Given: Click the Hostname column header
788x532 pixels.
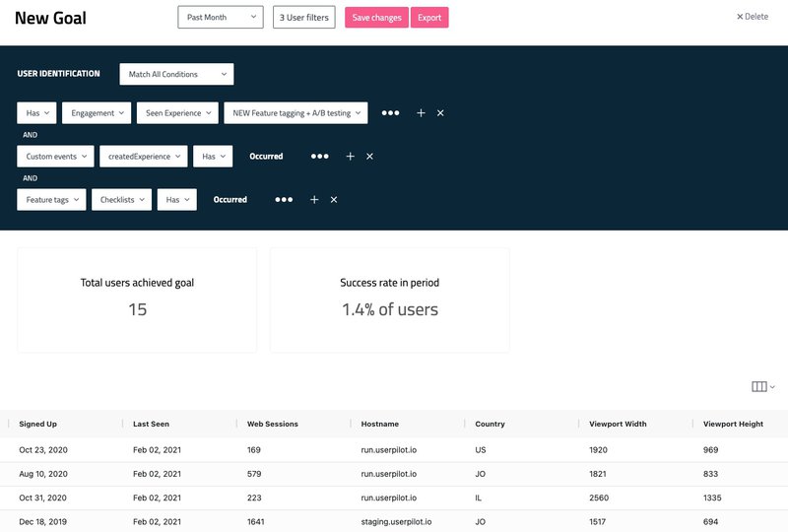Looking at the screenshot, I should (380, 424).
